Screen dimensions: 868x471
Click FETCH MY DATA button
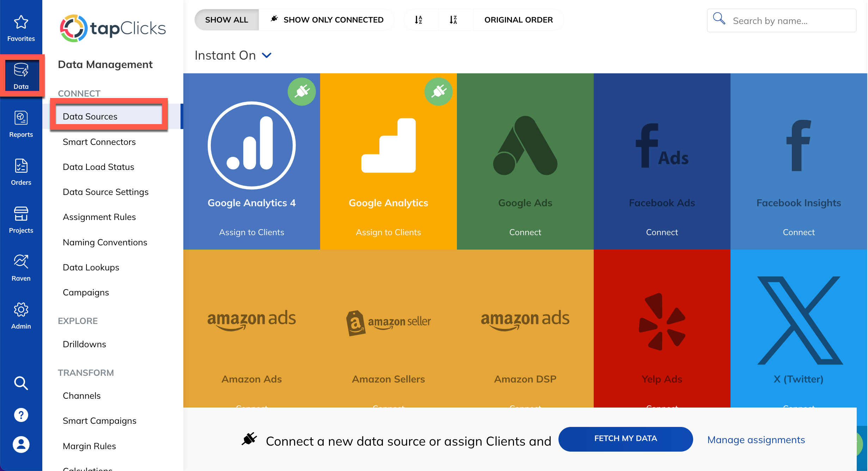pos(625,439)
